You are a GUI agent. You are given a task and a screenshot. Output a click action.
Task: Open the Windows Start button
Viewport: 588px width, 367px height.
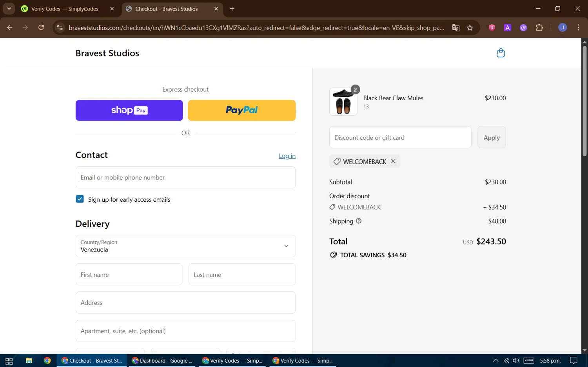(x=9, y=361)
